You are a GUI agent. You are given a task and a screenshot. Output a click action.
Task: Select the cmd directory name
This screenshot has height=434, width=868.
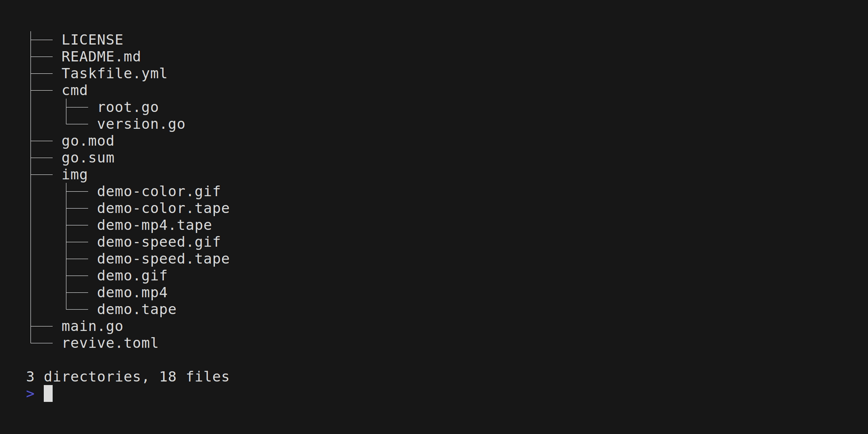click(75, 91)
